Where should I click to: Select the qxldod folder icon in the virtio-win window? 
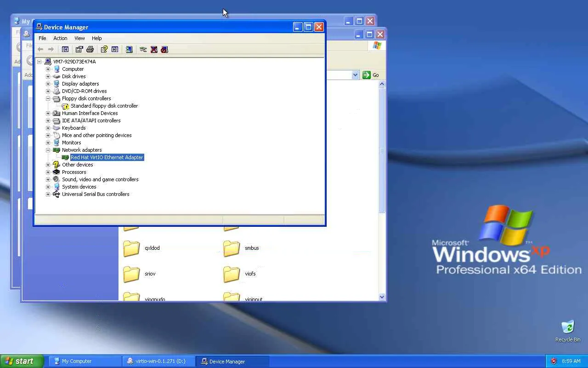click(x=131, y=248)
